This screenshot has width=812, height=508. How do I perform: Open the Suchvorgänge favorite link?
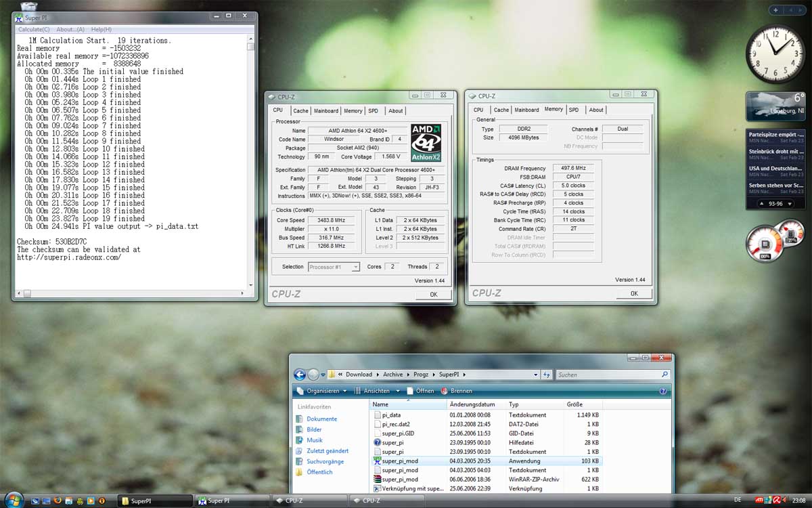(325, 461)
